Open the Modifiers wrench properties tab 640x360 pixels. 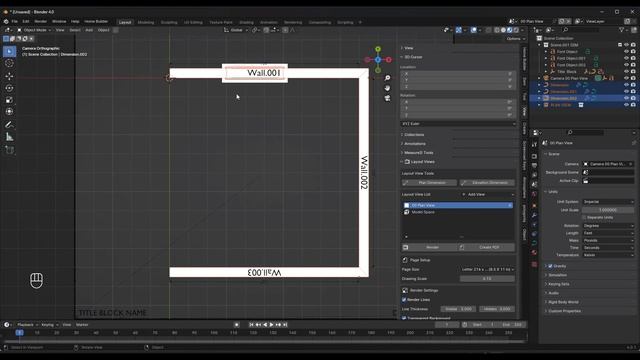[x=534, y=215]
